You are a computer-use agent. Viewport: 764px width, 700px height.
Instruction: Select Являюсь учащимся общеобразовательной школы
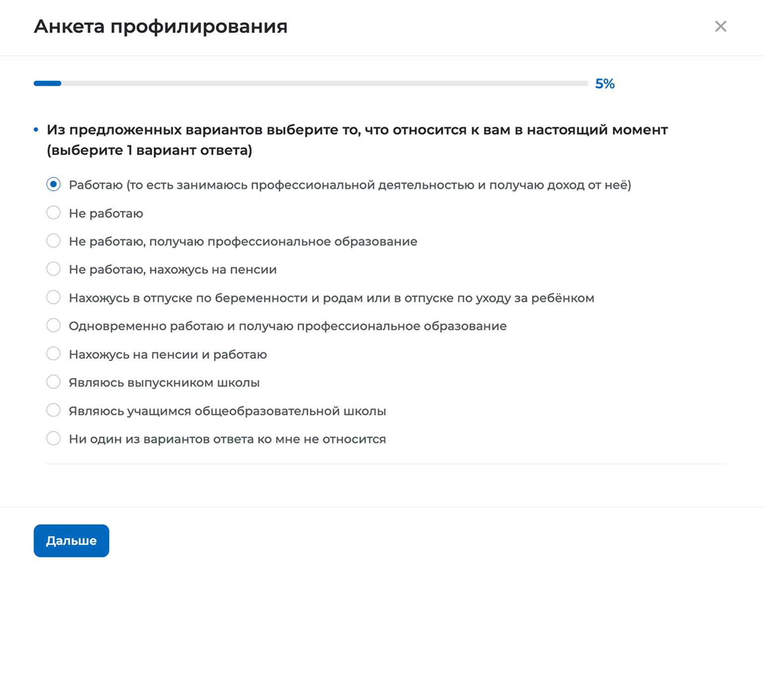[54, 411]
